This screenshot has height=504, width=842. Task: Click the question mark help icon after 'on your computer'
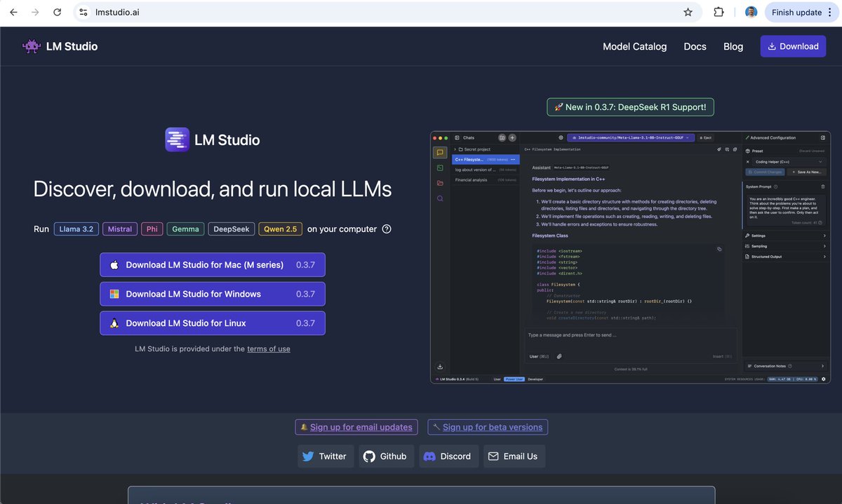[x=387, y=229]
